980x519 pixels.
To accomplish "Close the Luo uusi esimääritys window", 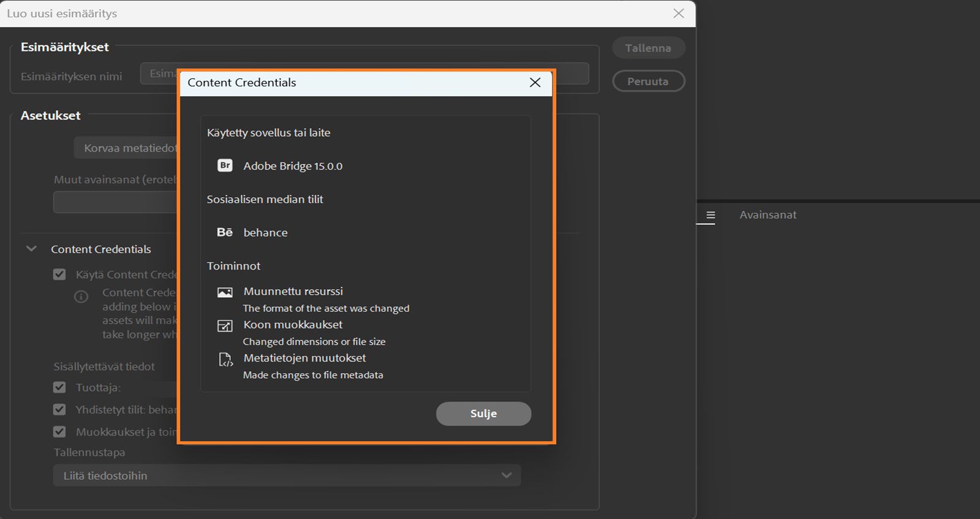I will pos(679,13).
